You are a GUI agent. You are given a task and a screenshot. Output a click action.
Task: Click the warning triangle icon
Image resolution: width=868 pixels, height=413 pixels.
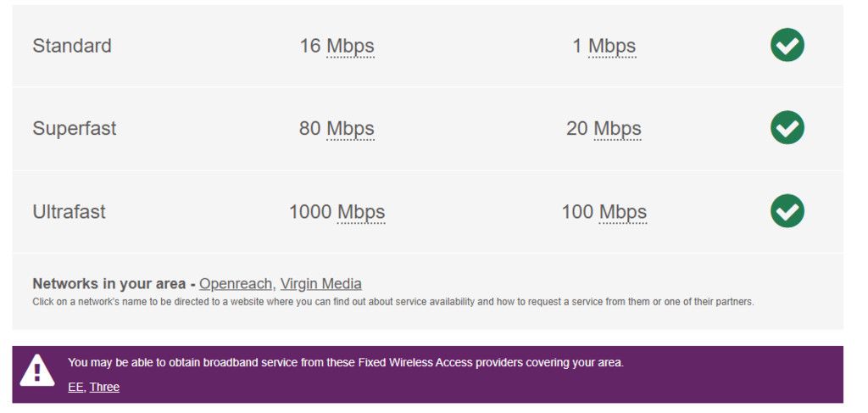tap(37, 371)
